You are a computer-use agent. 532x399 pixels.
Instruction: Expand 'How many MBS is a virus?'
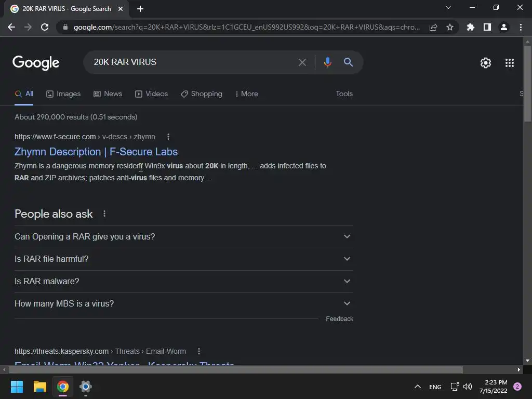tap(183, 304)
